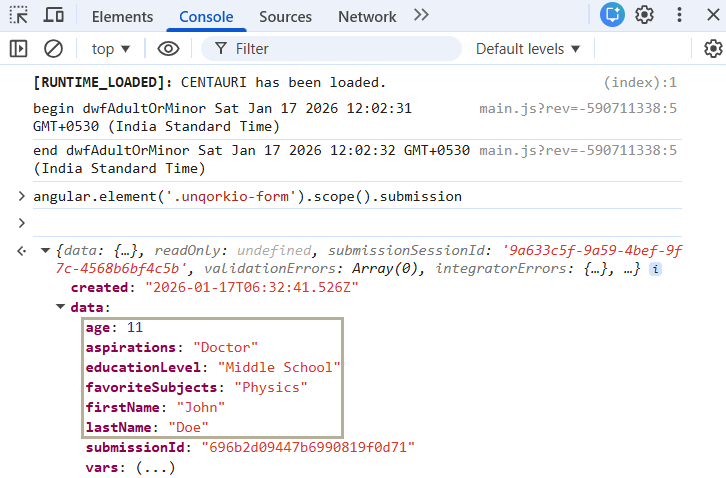Image resolution: width=726 pixels, height=478 pixels.
Task: Select the submissionSessionId string value
Action: point(369,259)
